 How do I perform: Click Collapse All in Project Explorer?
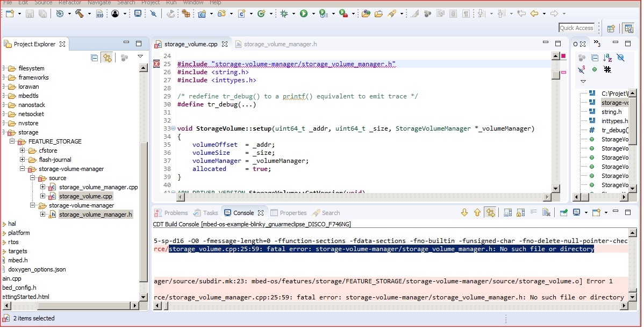(95, 58)
